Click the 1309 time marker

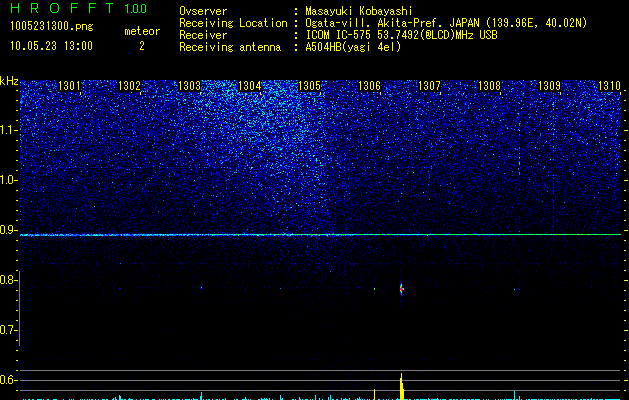click(x=549, y=86)
